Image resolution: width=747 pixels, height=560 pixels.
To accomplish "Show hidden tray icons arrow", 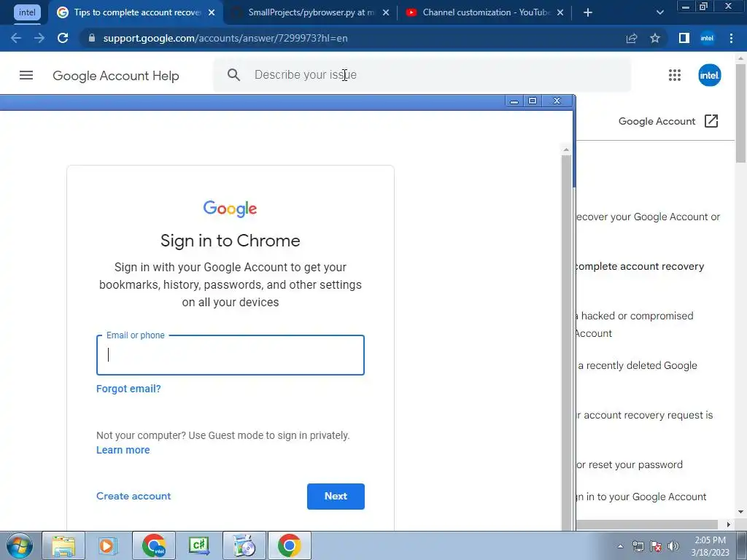I will 620,546.
